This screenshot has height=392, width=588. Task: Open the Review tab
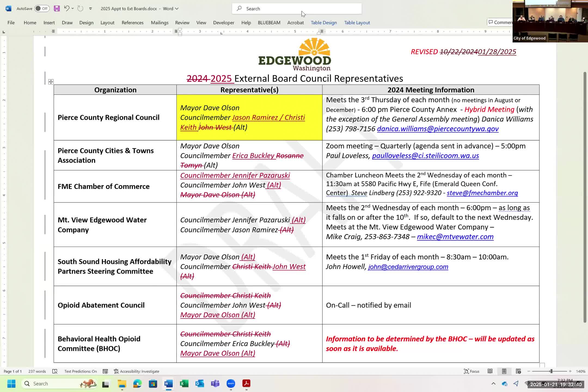click(x=182, y=23)
